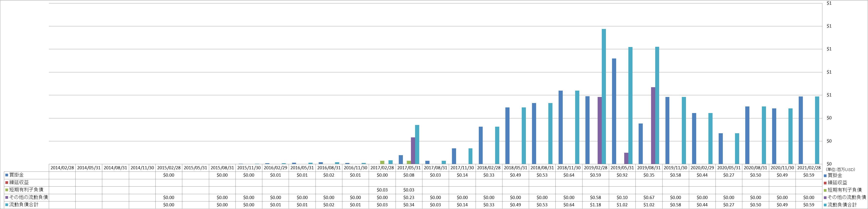
Task: Click the $0.08 買掛金 cell for 2017/05/31
Action: (409, 175)
